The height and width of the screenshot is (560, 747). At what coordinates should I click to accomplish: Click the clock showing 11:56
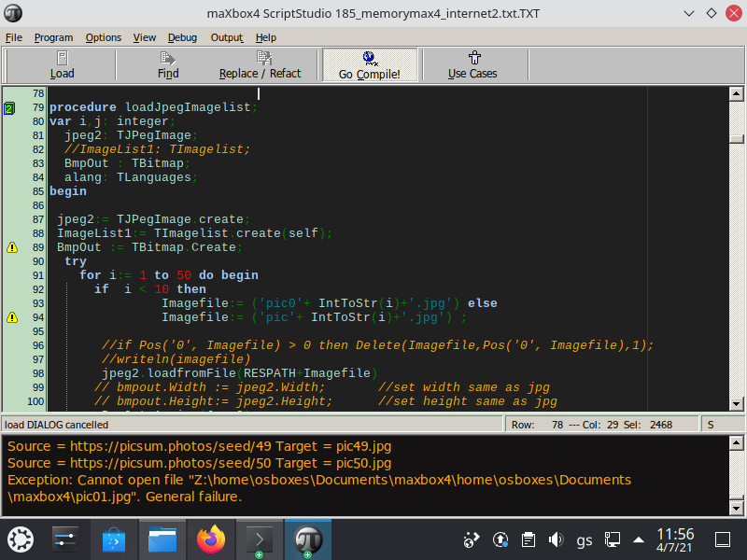tap(675, 539)
